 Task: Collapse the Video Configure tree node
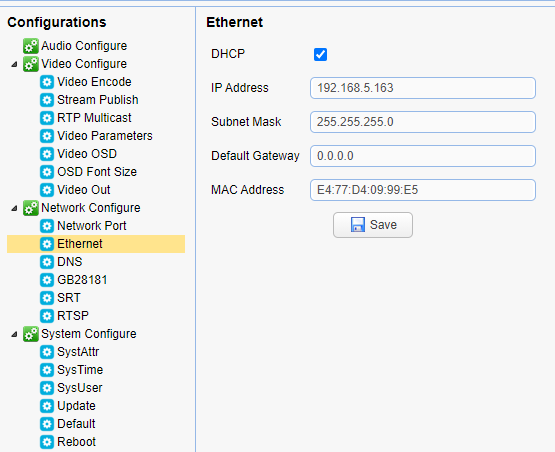(x=14, y=64)
